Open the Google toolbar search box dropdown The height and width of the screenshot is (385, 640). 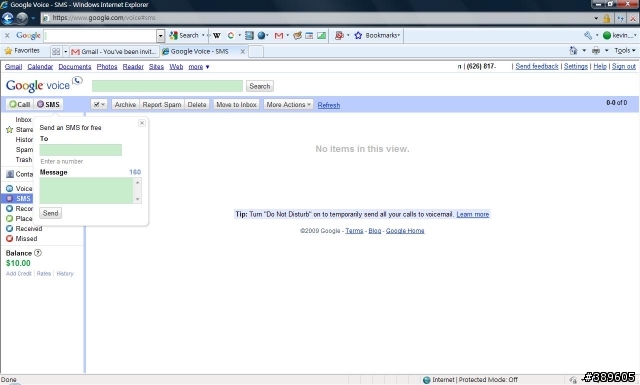point(160,36)
